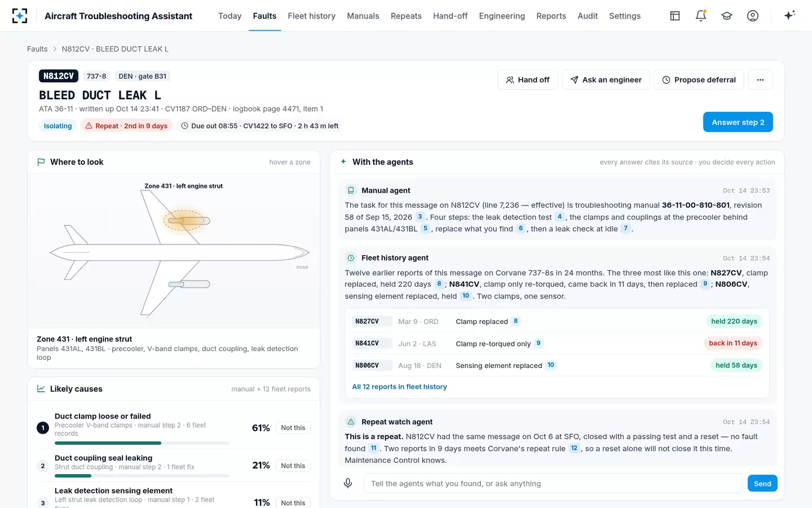812x508 pixels.
Task: Click the Answer step 2 button
Action: click(738, 122)
